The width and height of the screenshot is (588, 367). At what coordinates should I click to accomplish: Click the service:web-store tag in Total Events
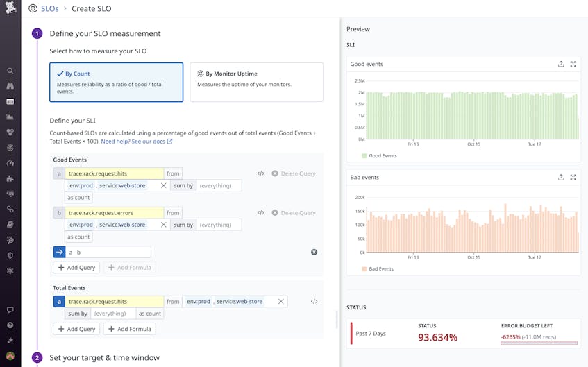coord(240,302)
